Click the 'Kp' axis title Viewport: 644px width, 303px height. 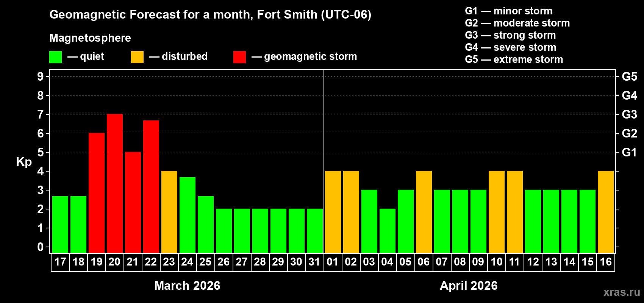[24, 162]
